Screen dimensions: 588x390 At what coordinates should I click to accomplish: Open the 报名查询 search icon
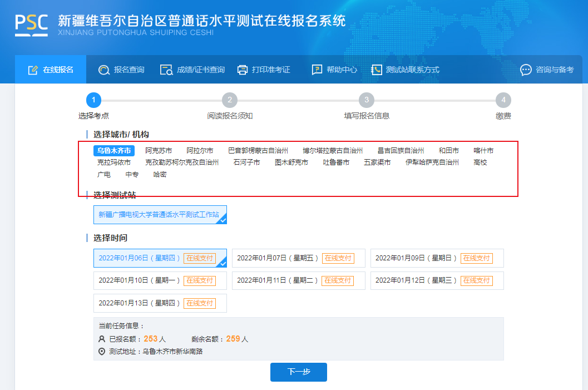click(x=103, y=70)
